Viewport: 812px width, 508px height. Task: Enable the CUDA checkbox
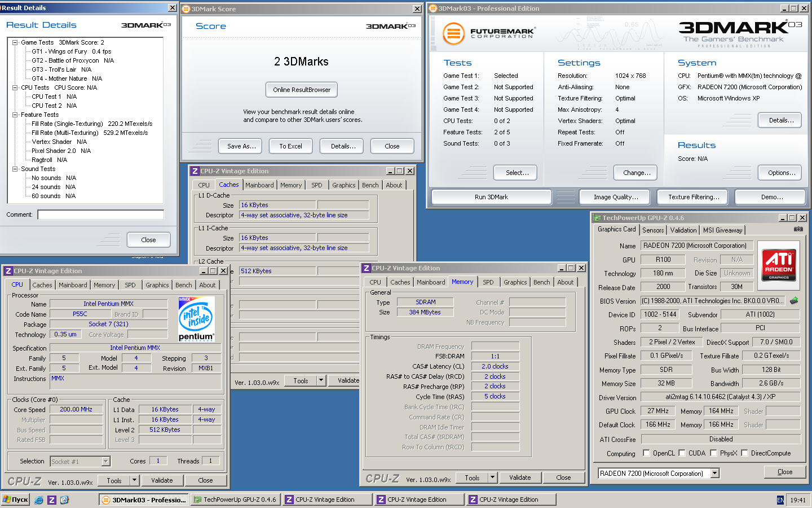(x=682, y=453)
